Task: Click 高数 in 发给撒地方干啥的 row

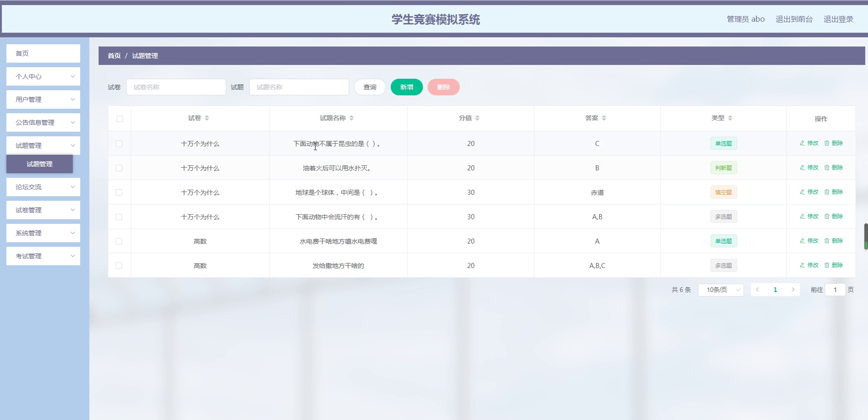Action: [x=200, y=266]
